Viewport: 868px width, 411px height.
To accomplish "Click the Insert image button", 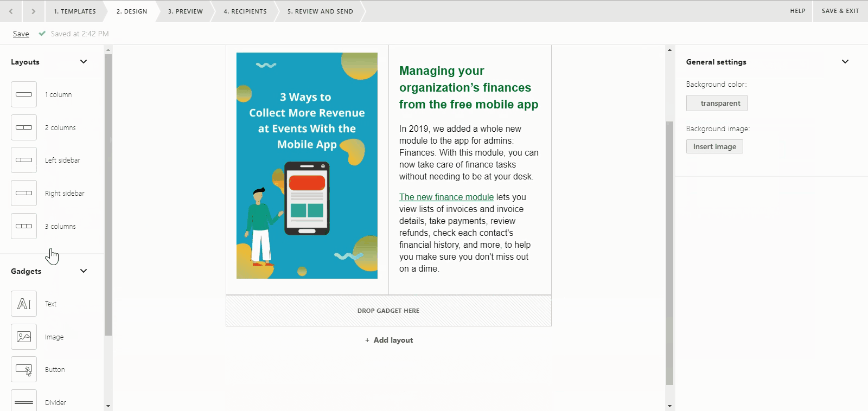I will point(714,146).
